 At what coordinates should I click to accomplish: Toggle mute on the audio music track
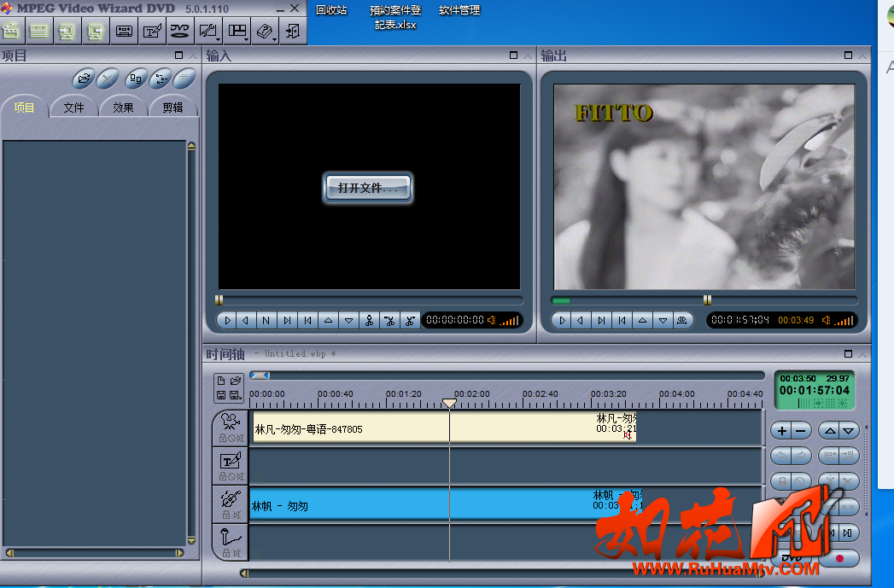[237, 515]
